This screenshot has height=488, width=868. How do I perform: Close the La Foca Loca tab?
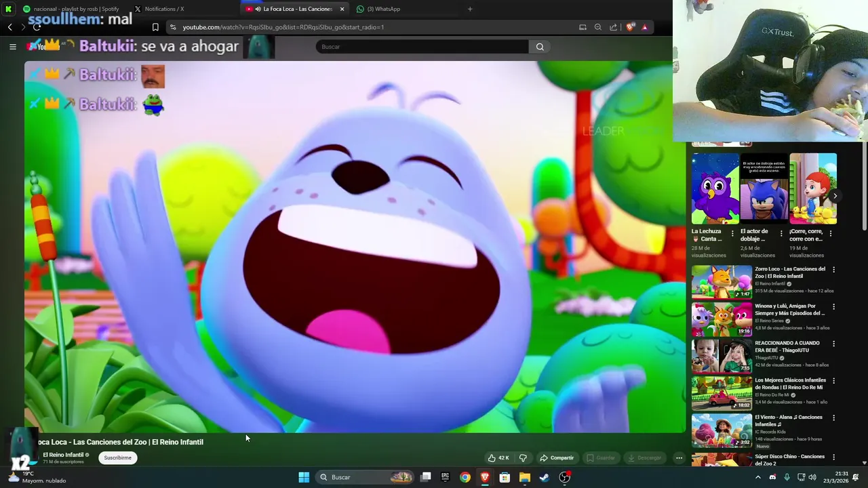point(342,9)
